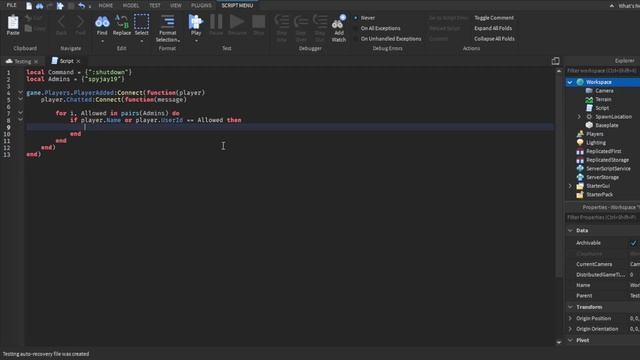Expand the Origin Orientation property
Image resolution: width=640 pixels, height=360 pixels.
[x=570, y=329]
